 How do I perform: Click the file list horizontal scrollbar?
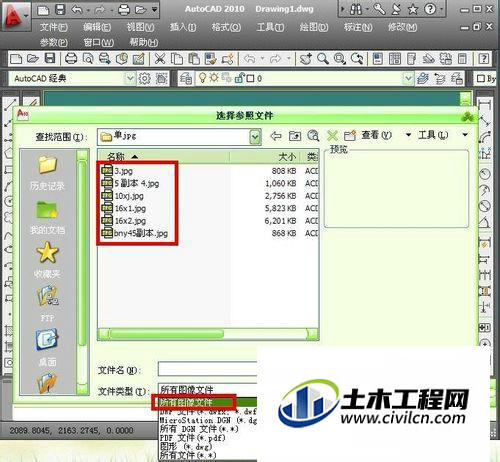pos(208,334)
